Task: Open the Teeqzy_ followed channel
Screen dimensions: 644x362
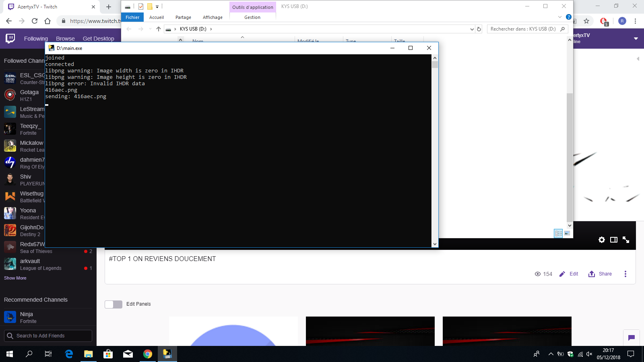Action: [x=23, y=129]
